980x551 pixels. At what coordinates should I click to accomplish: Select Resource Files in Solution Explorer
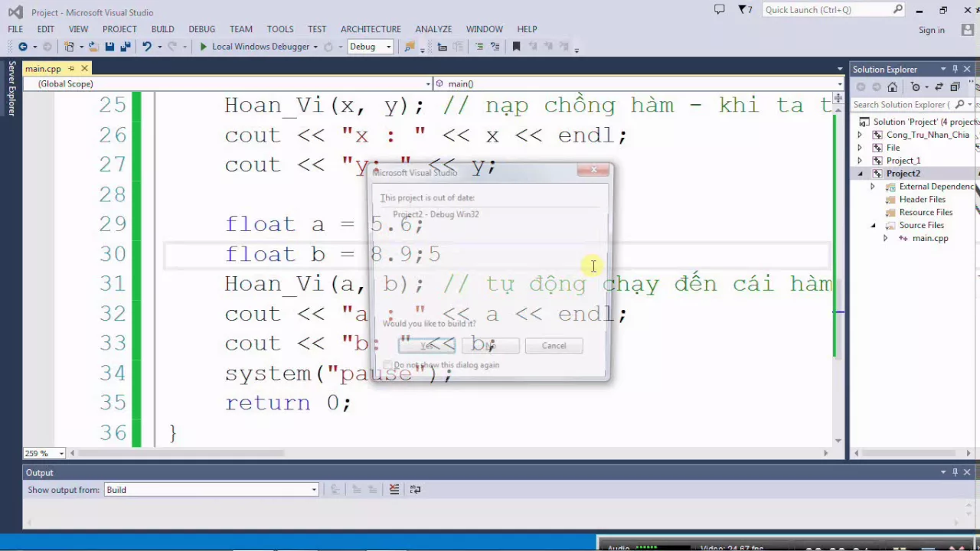pyautogui.click(x=926, y=212)
